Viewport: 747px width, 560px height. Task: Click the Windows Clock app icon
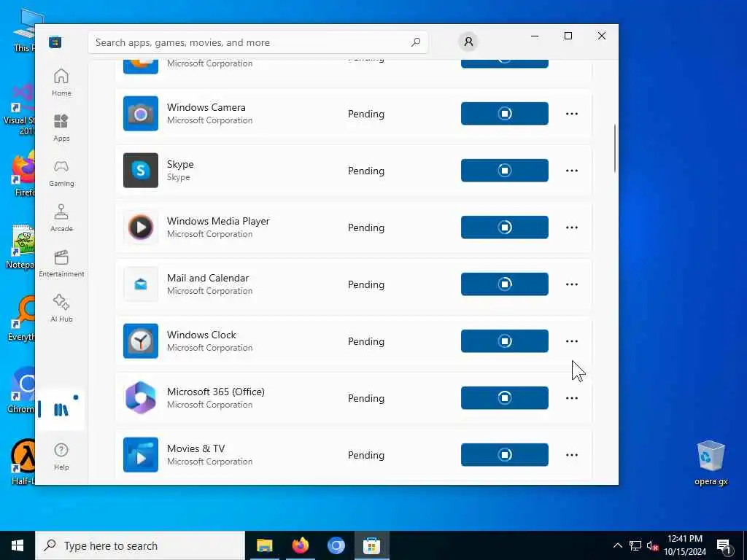141,341
